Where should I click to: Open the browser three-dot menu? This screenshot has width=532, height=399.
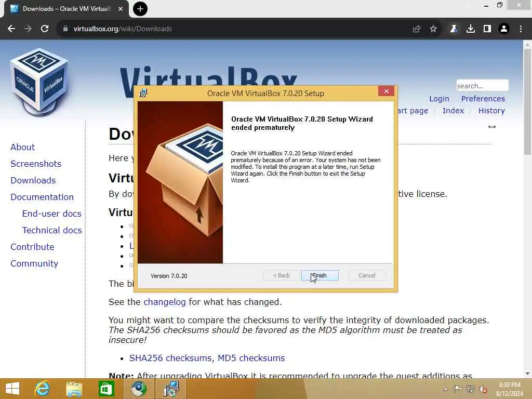tap(521, 29)
